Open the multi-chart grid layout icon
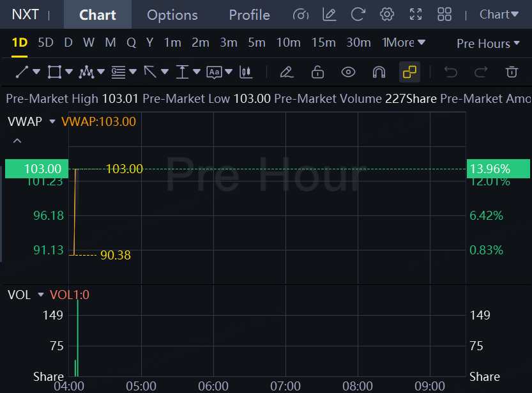 [444, 15]
